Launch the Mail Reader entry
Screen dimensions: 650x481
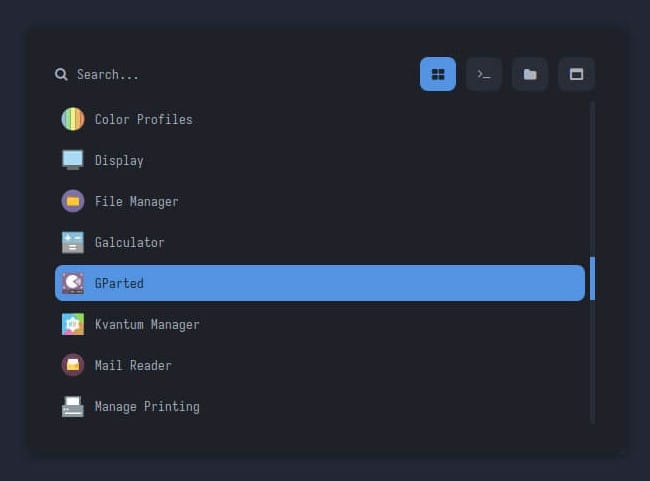(x=133, y=365)
